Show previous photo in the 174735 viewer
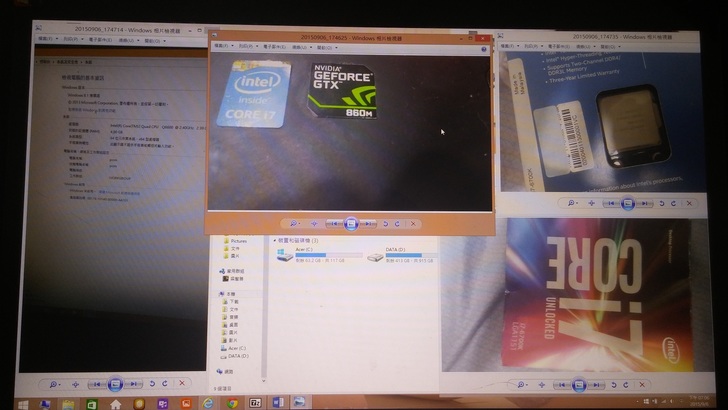 (611, 203)
